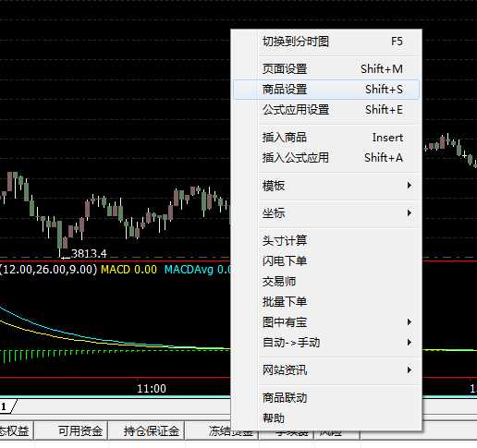
Task: Expand 自动->手动 submenu
Action: click(326, 343)
